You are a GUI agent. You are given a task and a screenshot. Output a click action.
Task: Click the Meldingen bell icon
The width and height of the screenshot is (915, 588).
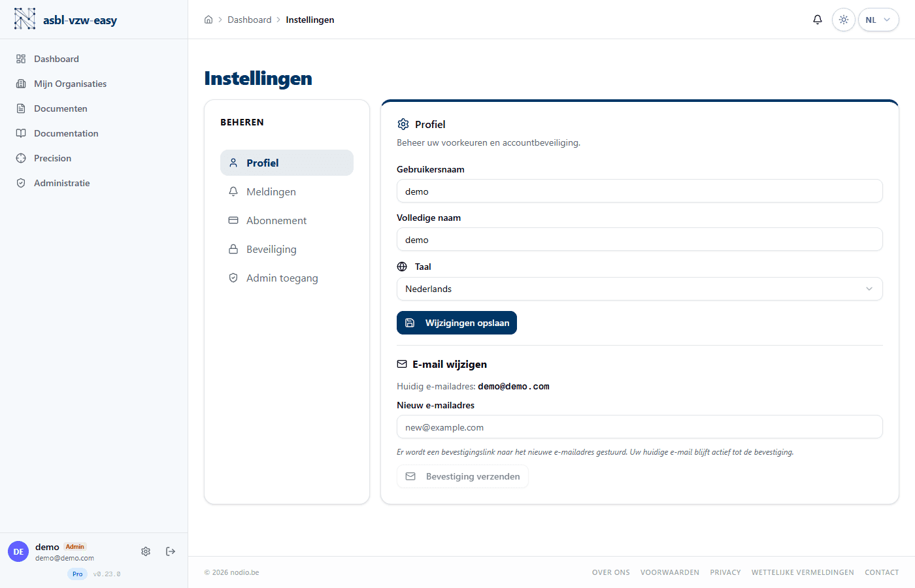tap(233, 191)
